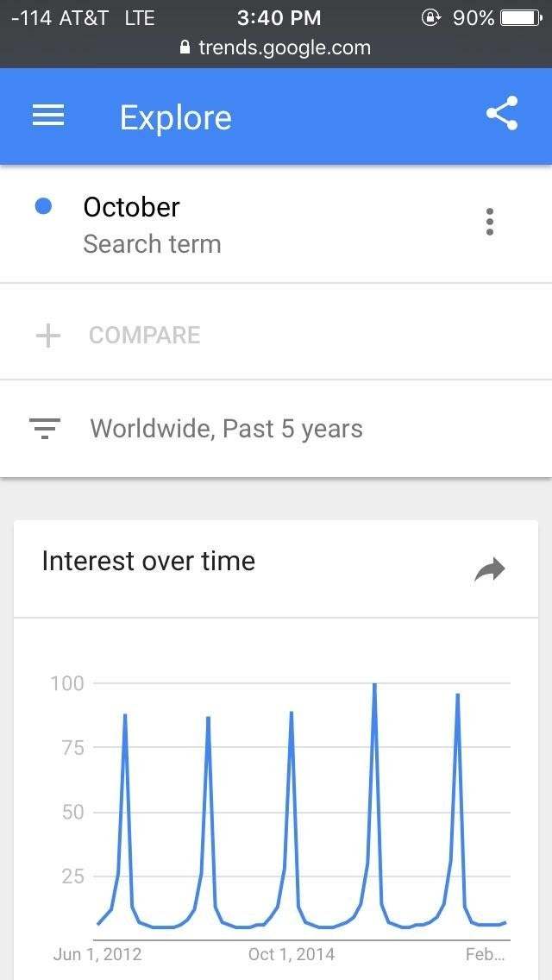The image size is (552, 980).
Task: Open the filter icon beside Worldwide
Action: tap(45, 428)
